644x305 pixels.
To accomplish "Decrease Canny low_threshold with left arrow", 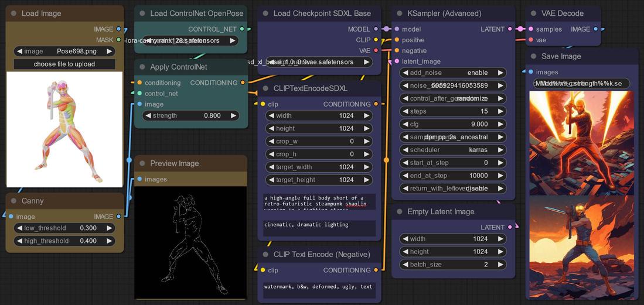I will click(19, 228).
